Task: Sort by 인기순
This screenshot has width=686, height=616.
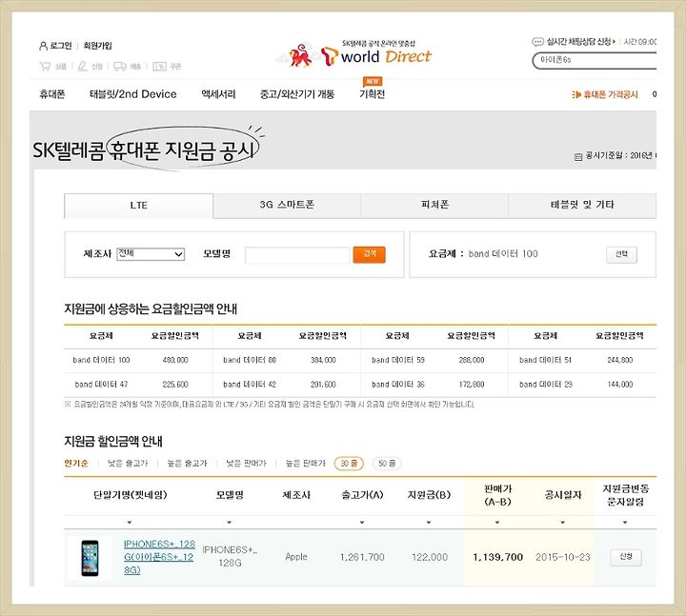Action: click(x=76, y=464)
